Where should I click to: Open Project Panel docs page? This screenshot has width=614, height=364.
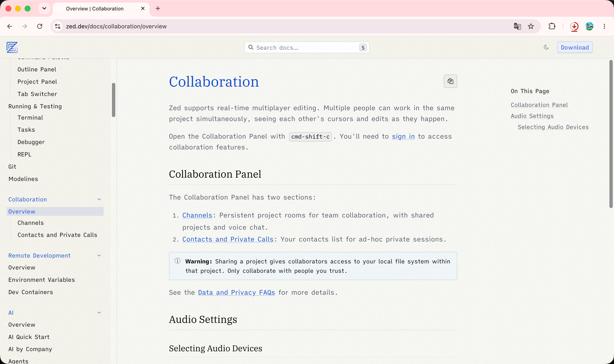37,82
